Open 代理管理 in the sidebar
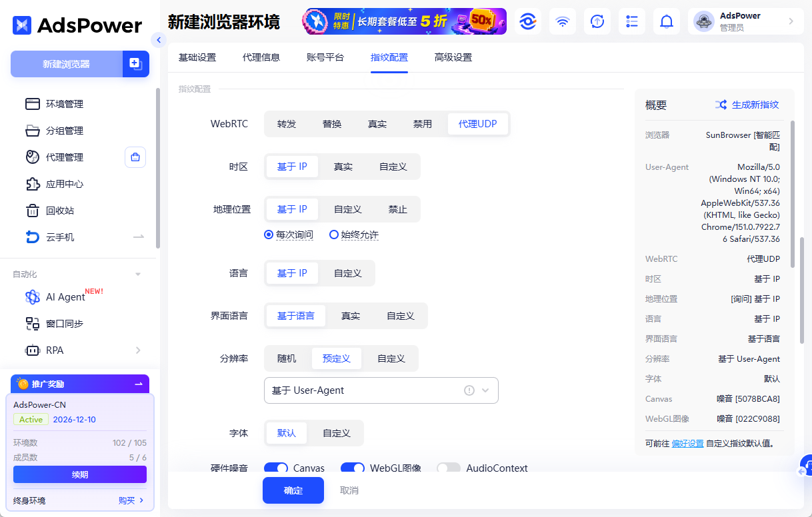The width and height of the screenshot is (812, 517). tap(64, 157)
